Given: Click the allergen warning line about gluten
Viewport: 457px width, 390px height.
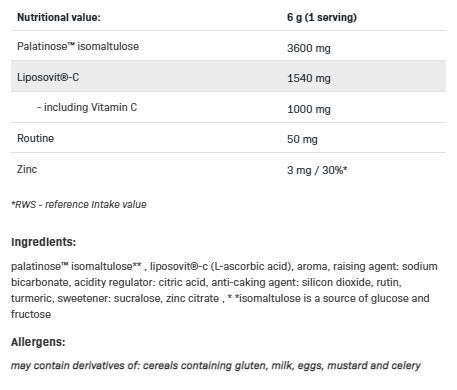Looking at the screenshot, I should [216, 366].
